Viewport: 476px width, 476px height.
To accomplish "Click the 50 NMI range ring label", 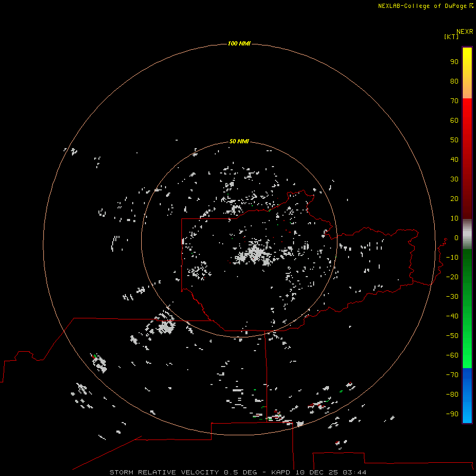I will 239,141.
